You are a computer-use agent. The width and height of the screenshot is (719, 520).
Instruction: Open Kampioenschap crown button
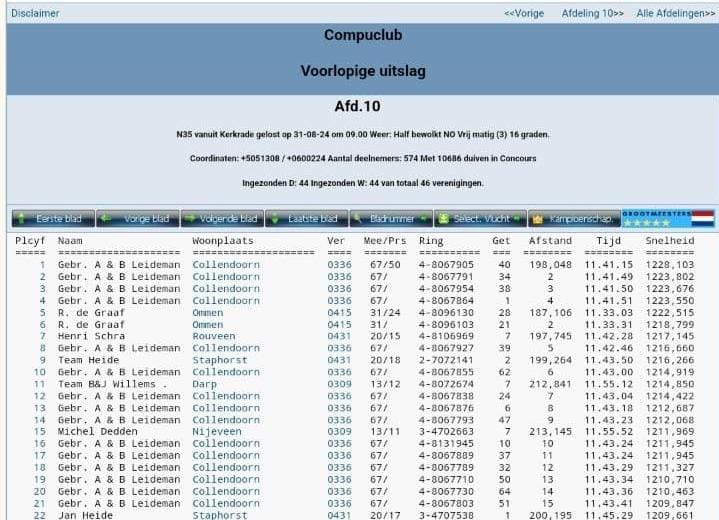click(571, 218)
